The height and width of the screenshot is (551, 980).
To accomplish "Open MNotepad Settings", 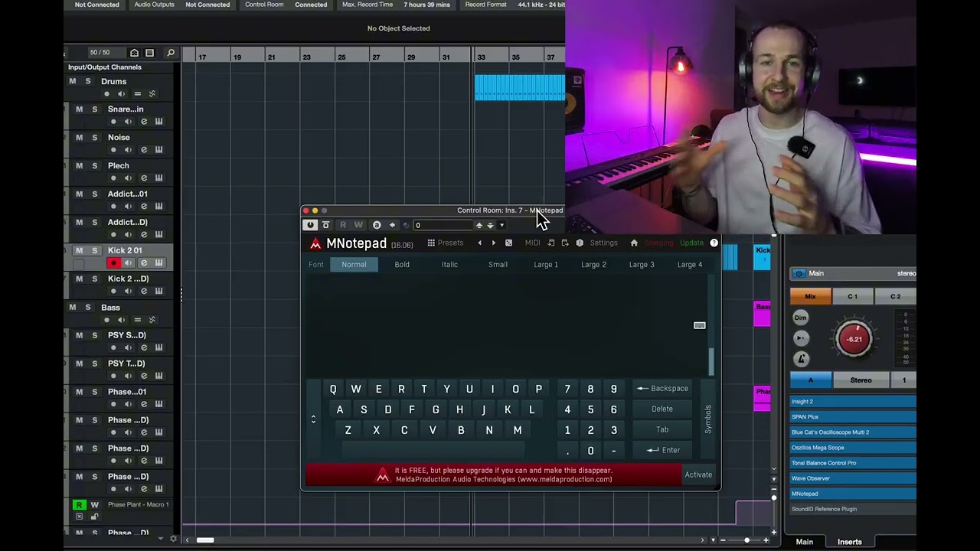I will click(x=603, y=243).
